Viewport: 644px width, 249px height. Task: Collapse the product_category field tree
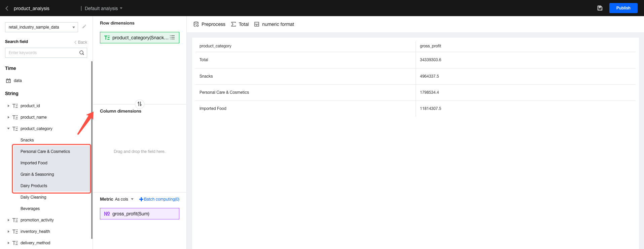(8, 129)
